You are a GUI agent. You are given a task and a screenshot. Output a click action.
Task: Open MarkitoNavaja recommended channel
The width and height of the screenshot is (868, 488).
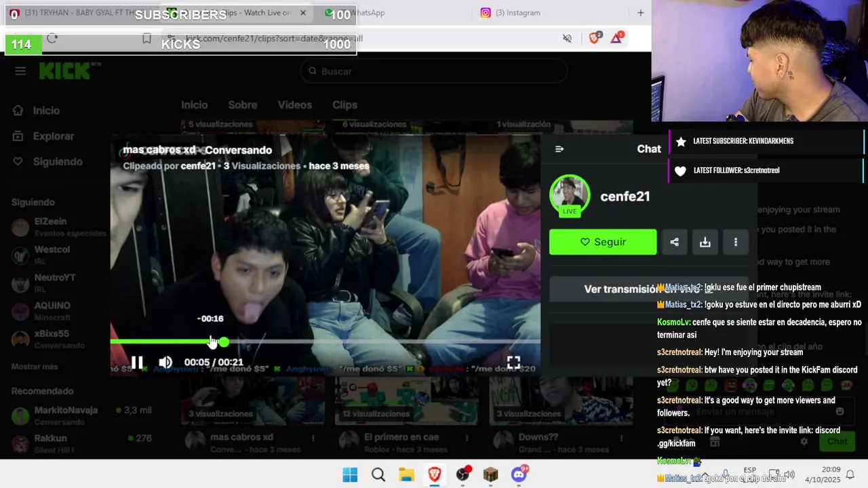[81, 415]
